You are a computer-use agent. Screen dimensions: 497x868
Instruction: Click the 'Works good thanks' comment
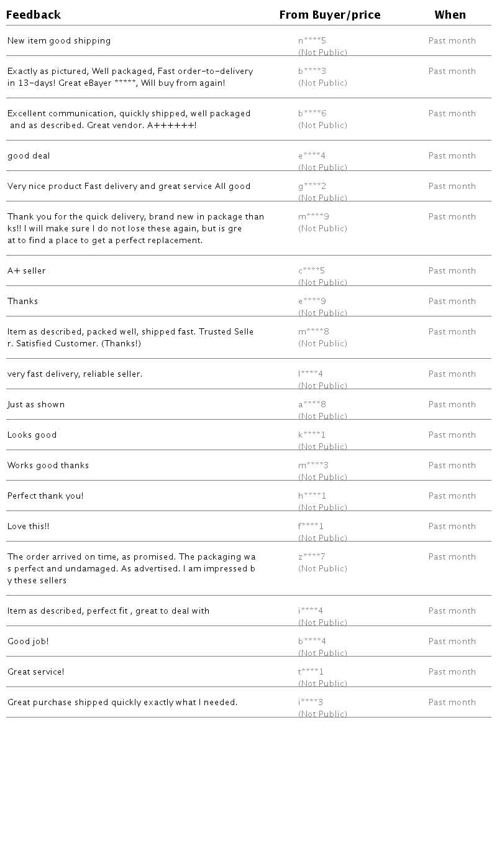[48, 466]
